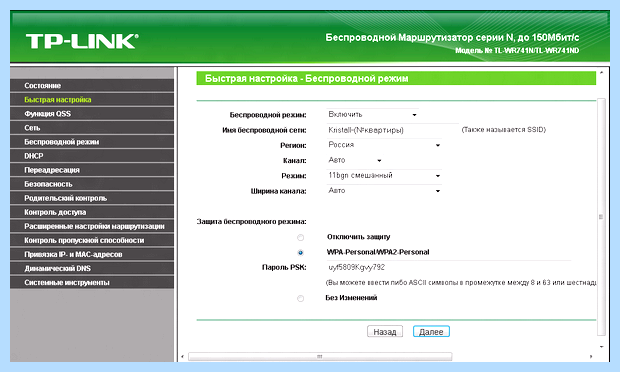
Task: Click the '(Также называется SSID)' note
Action: click(x=504, y=130)
